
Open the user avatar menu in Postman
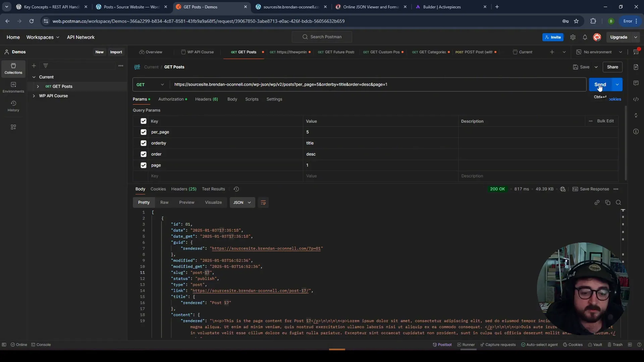[x=597, y=37]
